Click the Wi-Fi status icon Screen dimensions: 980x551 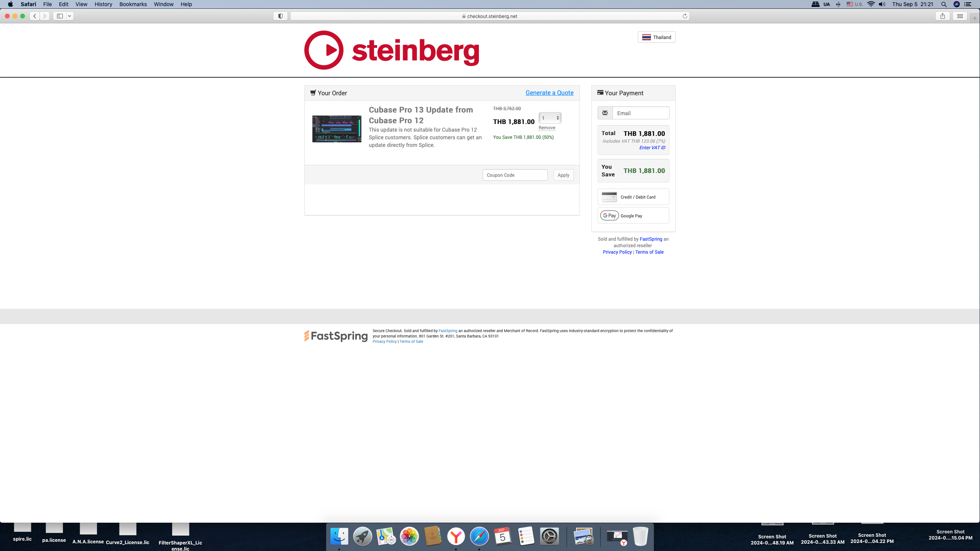click(871, 4)
